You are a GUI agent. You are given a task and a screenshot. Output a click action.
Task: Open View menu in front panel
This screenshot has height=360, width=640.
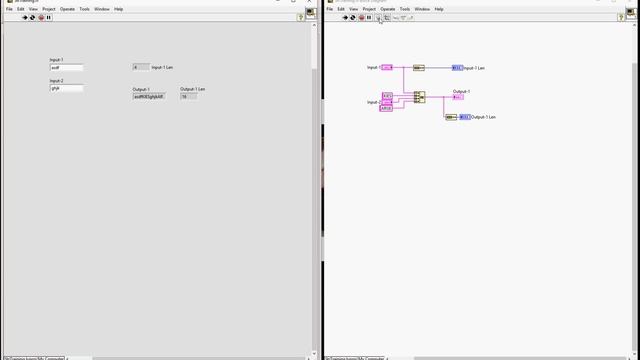(x=33, y=9)
